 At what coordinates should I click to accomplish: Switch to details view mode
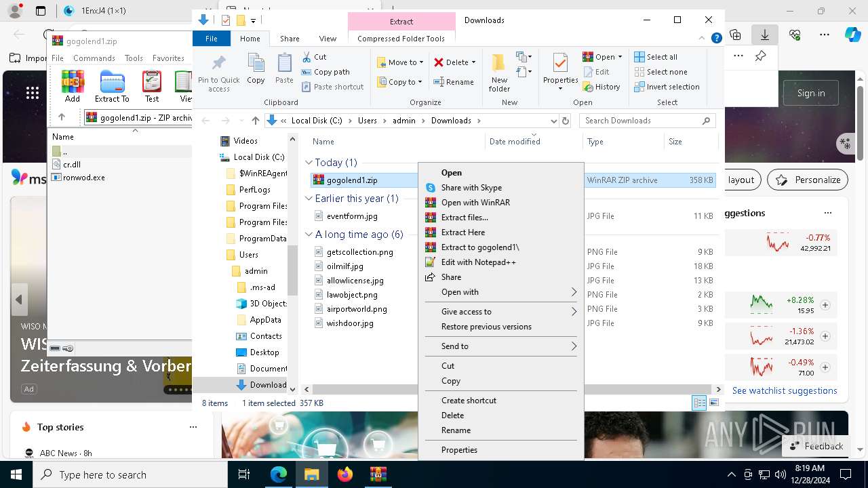pos(699,403)
